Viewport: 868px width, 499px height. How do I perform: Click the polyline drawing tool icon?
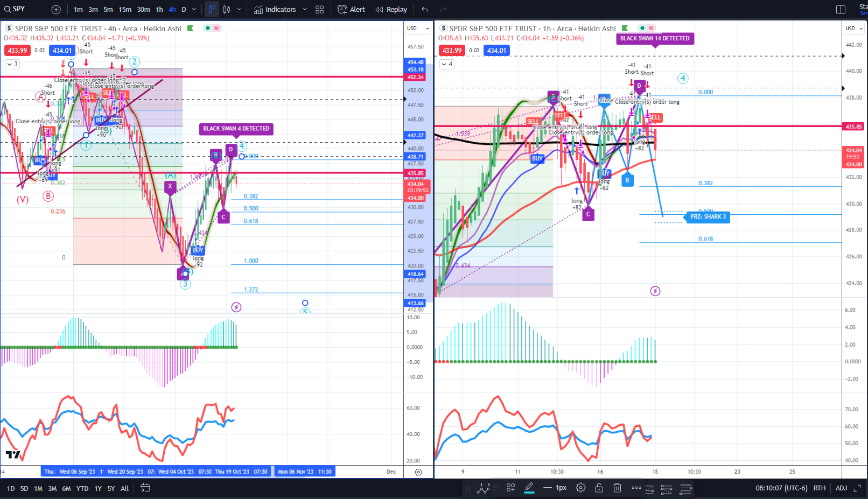coord(484,488)
